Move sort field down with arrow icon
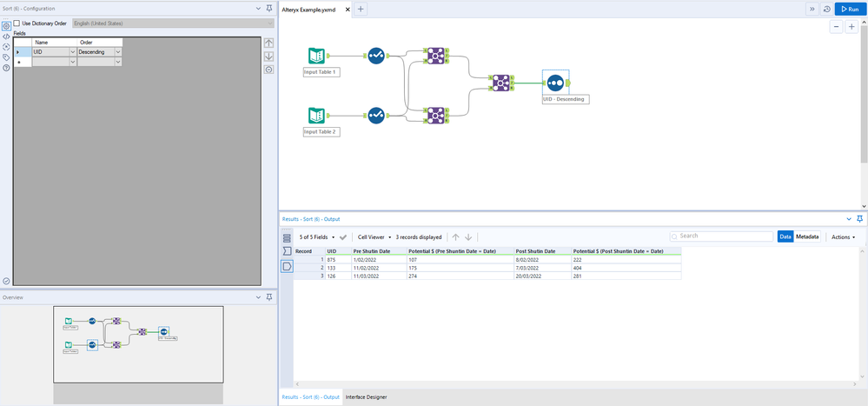This screenshot has width=868, height=406. click(x=269, y=57)
